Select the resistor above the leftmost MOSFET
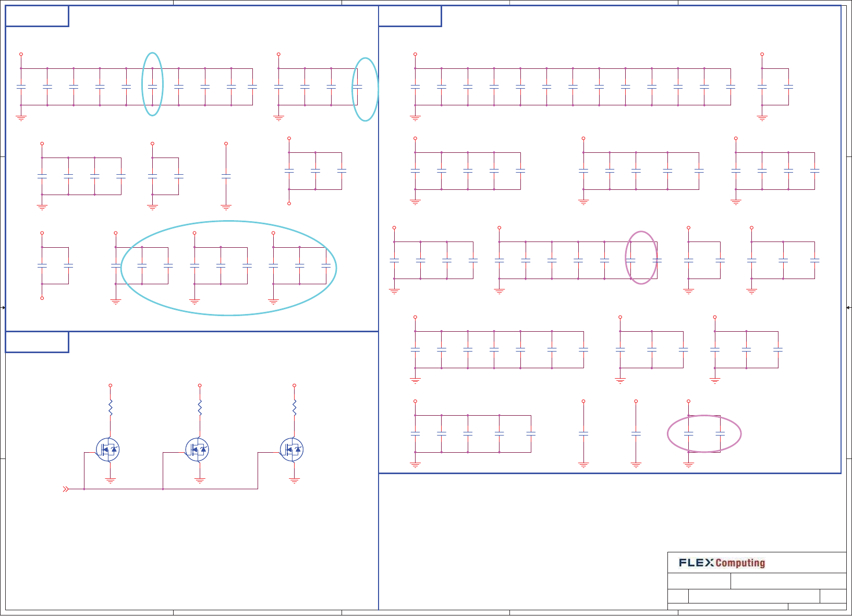This screenshot has width=852, height=616. coord(111,407)
